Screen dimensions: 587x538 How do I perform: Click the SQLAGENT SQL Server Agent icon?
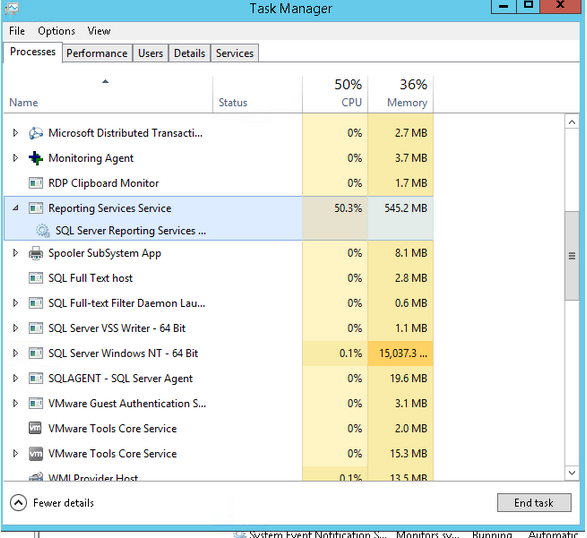tap(36, 379)
